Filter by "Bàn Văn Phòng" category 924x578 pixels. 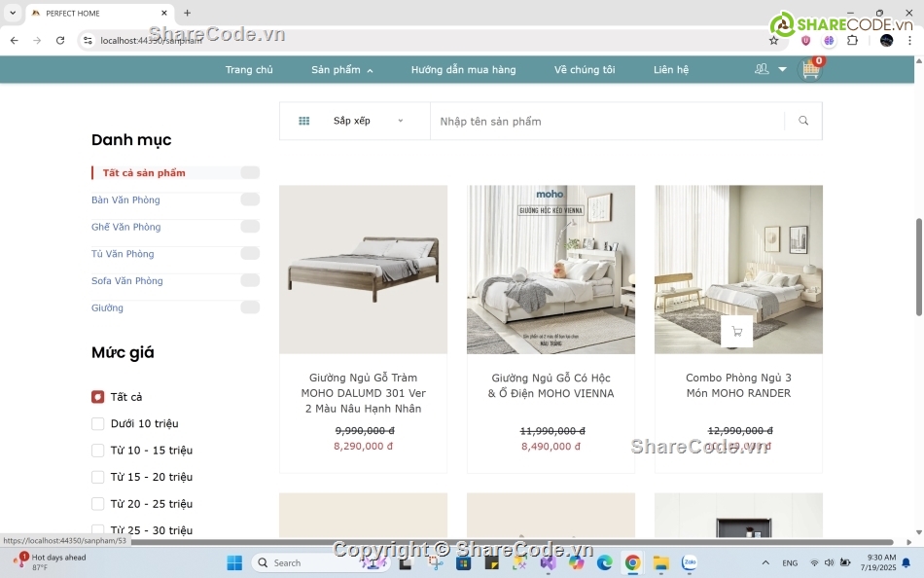coord(125,199)
